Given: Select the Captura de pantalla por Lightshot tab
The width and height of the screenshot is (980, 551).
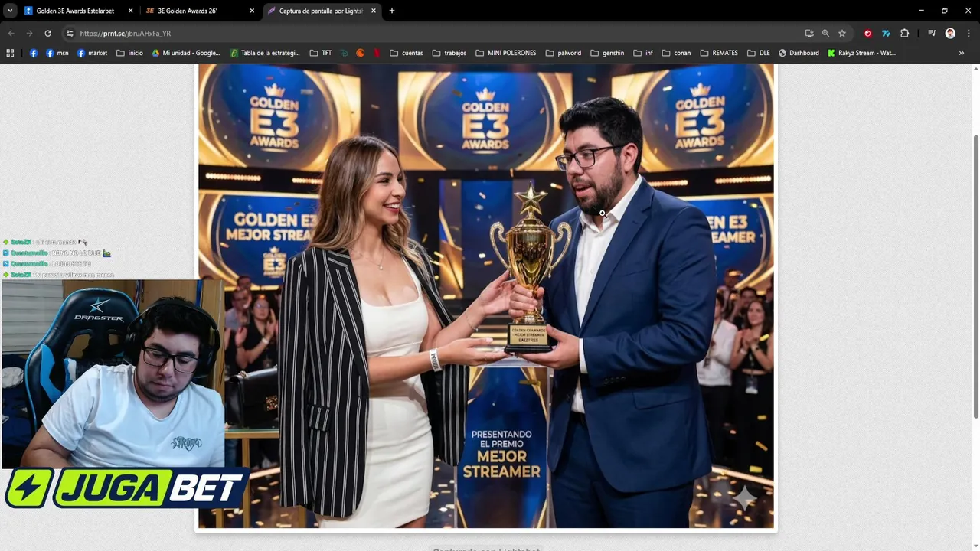Looking at the screenshot, I should click(x=322, y=11).
